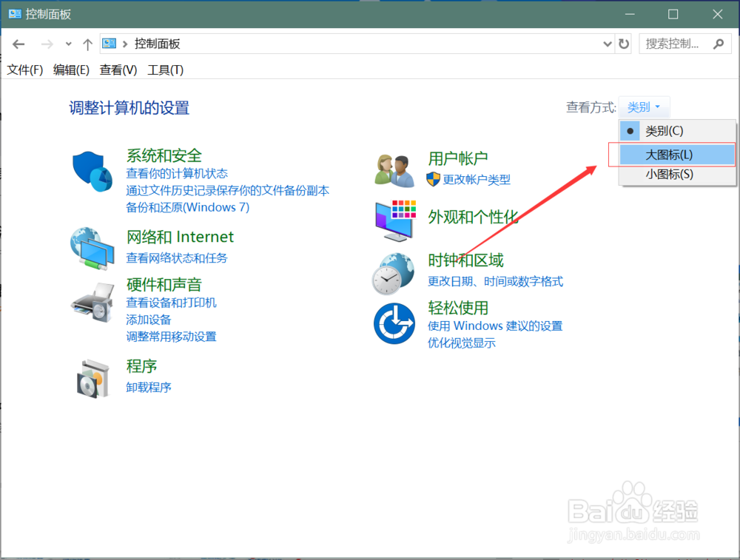Open the 编辑(E) menu
The width and height of the screenshot is (740, 560).
click(x=71, y=70)
